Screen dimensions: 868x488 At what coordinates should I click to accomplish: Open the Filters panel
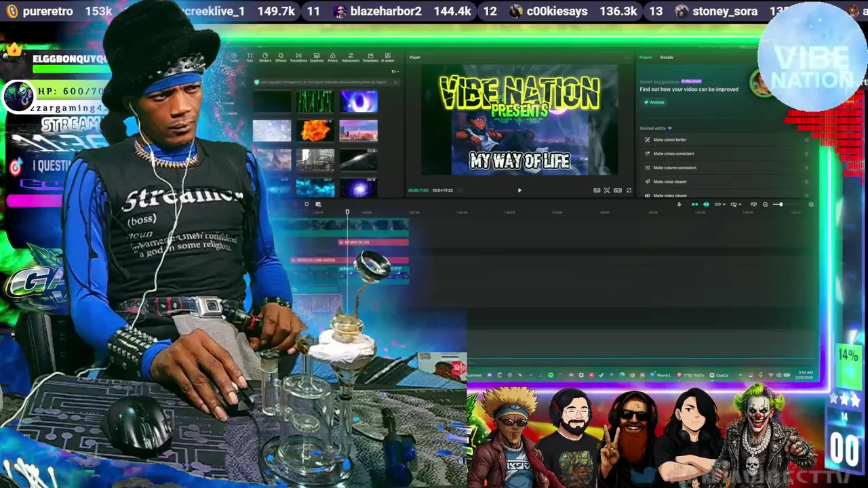pos(333,58)
